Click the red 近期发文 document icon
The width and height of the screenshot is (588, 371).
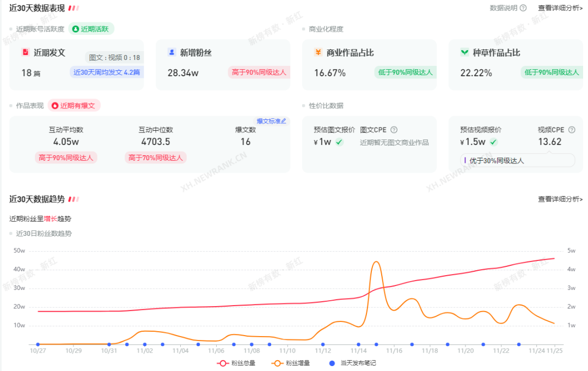click(x=25, y=52)
